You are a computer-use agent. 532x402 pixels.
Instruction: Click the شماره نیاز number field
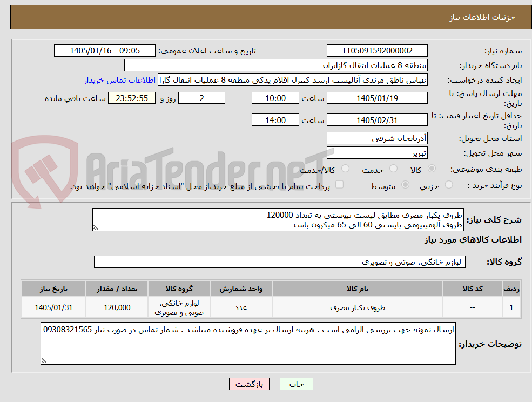[377, 51]
